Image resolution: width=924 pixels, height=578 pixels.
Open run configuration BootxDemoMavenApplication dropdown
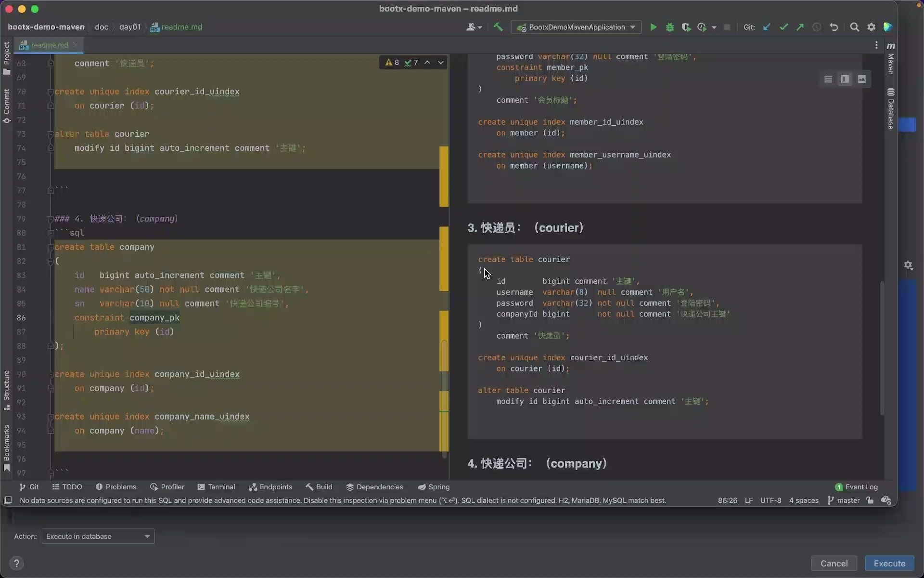[576, 27]
